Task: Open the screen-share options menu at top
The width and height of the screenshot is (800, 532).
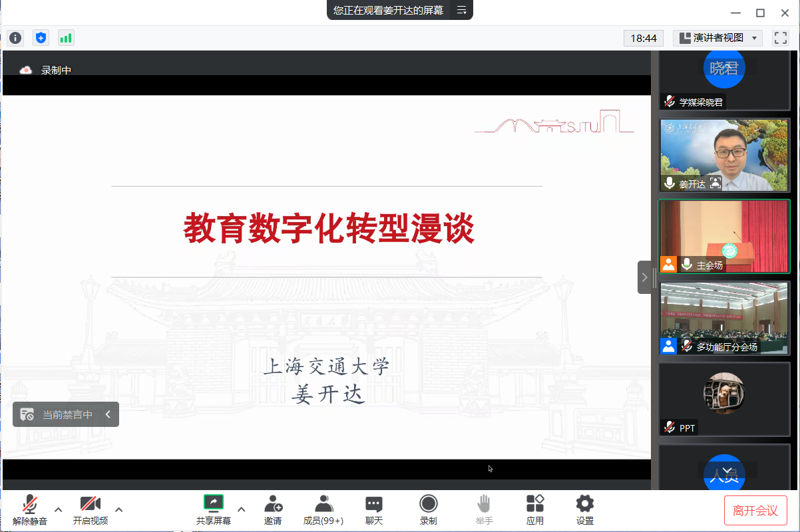Action: (461, 10)
